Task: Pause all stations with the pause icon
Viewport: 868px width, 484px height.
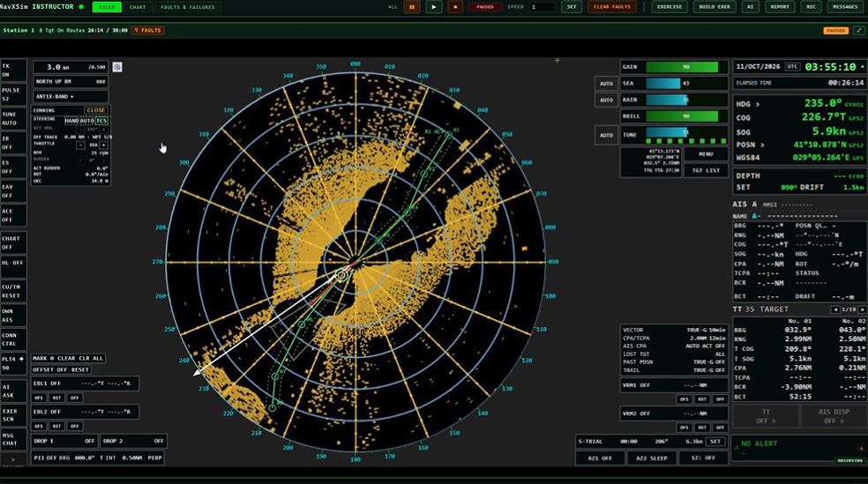Action: (x=412, y=7)
